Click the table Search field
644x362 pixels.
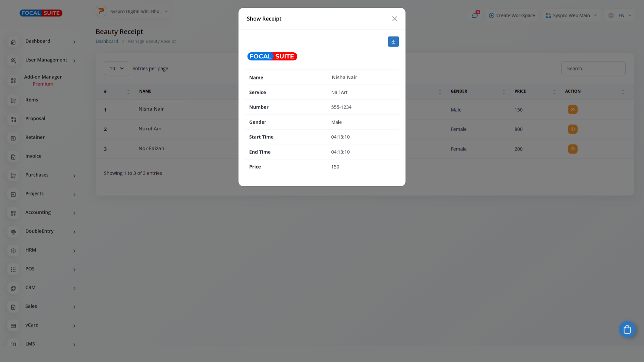pos(593,68)
